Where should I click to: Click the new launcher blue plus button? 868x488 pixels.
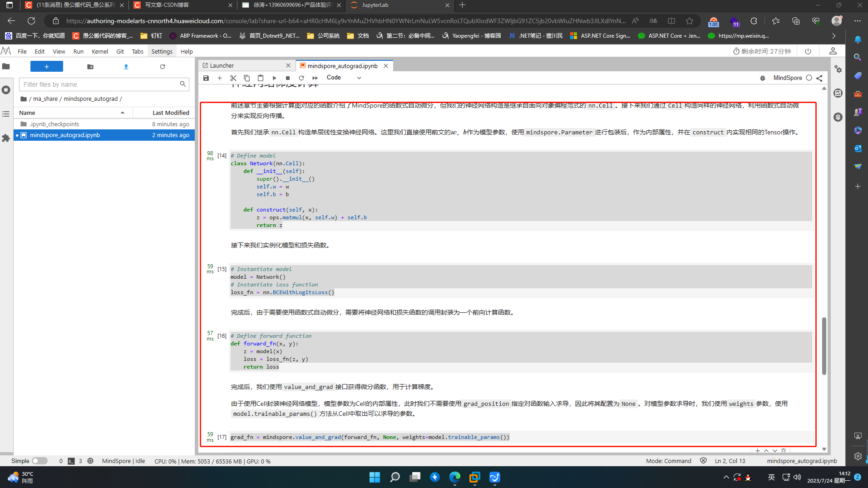pyautogui.click(x=47, y=67)
